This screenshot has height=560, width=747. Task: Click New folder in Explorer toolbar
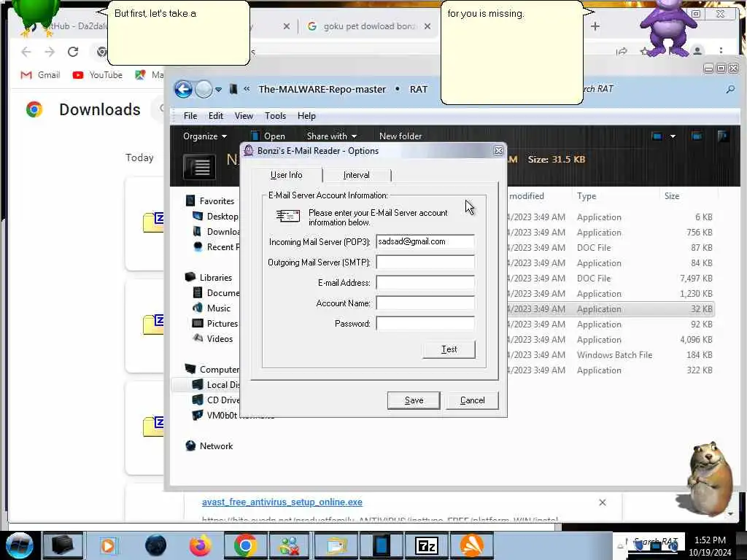[400, 136]
